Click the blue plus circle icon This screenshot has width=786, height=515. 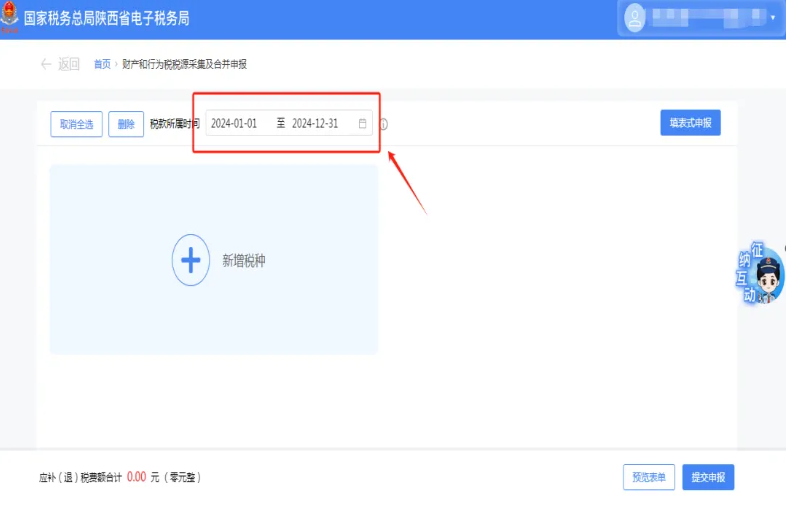point(191,260)
